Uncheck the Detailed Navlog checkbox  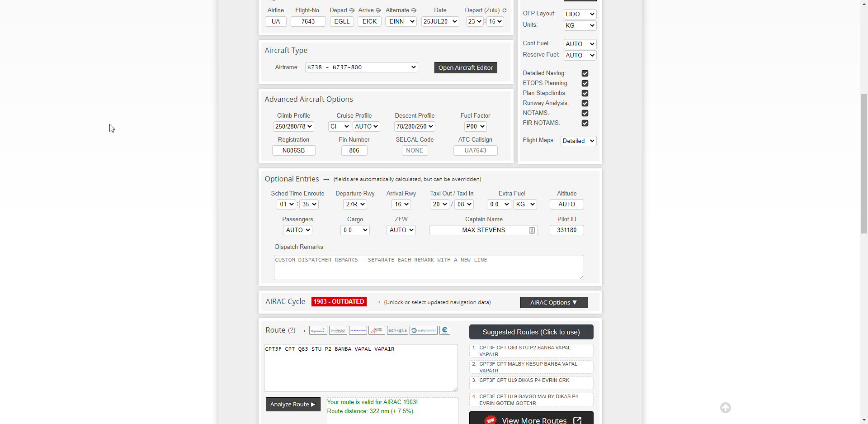click(x=585, y=73)
